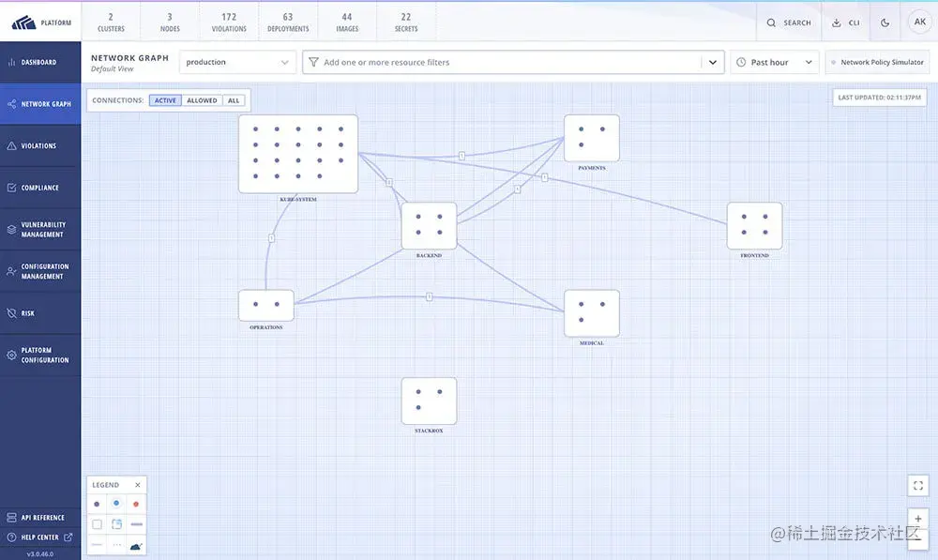Click the API Reference server icon
This screenshot has height=560, width=938.
coord(11,518)
